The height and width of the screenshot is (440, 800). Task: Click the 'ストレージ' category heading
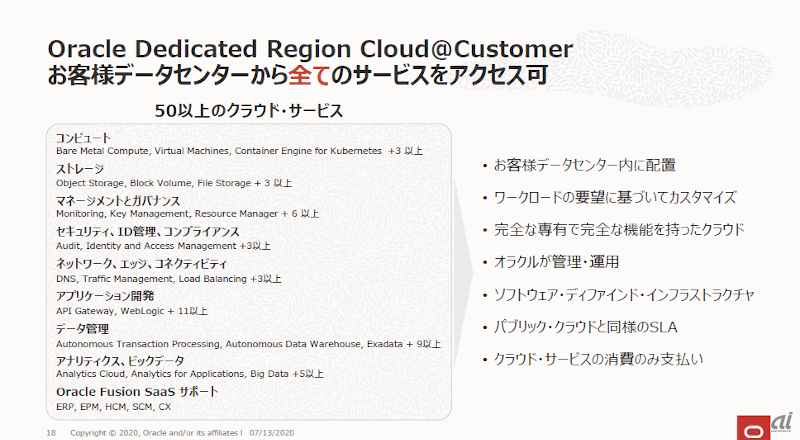pyautogui.click(x=80, y=169)
